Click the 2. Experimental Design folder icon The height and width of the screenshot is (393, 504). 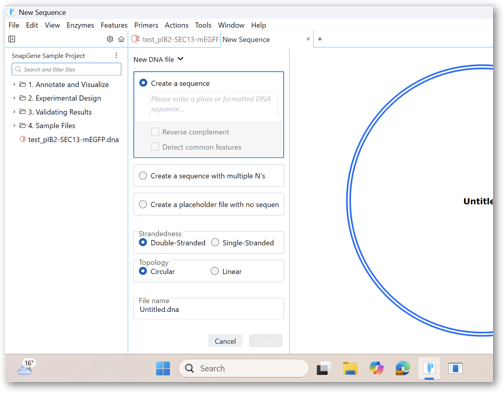point(22,98)
